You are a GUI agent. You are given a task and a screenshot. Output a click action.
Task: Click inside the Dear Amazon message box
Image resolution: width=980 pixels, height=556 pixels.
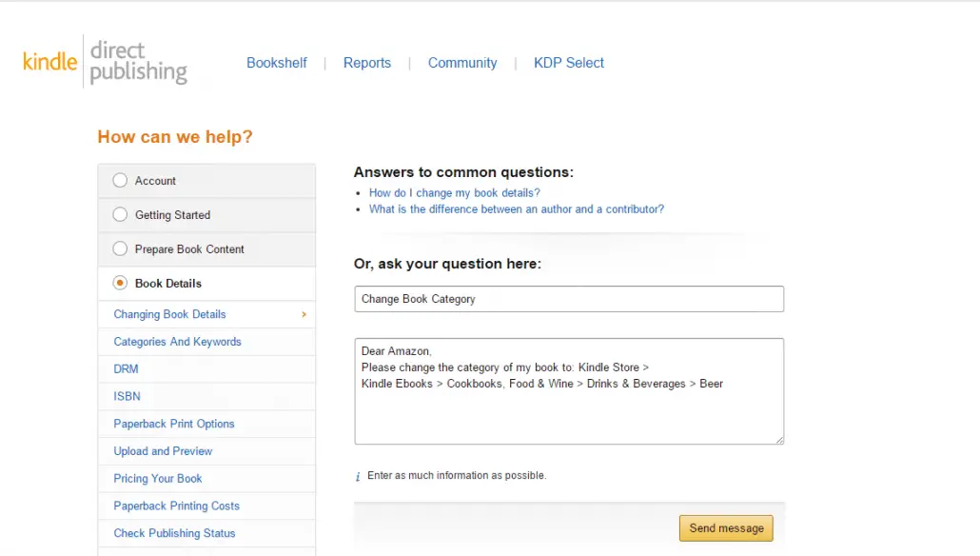(x=569, y=391)
